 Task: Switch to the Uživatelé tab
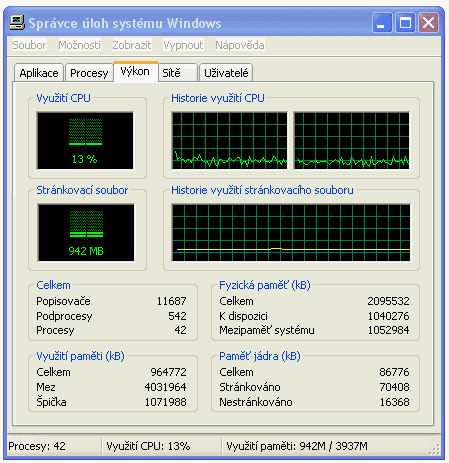tap(226, 73)
